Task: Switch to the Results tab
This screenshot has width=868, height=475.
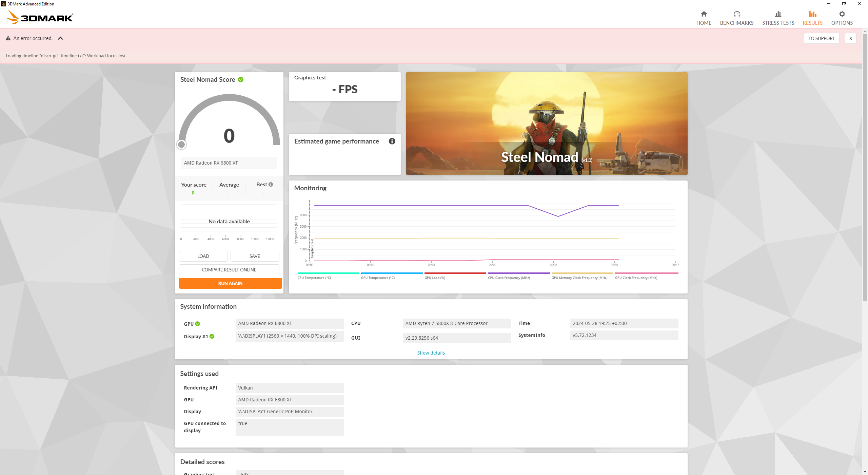Action: click(x=812, y=18)
